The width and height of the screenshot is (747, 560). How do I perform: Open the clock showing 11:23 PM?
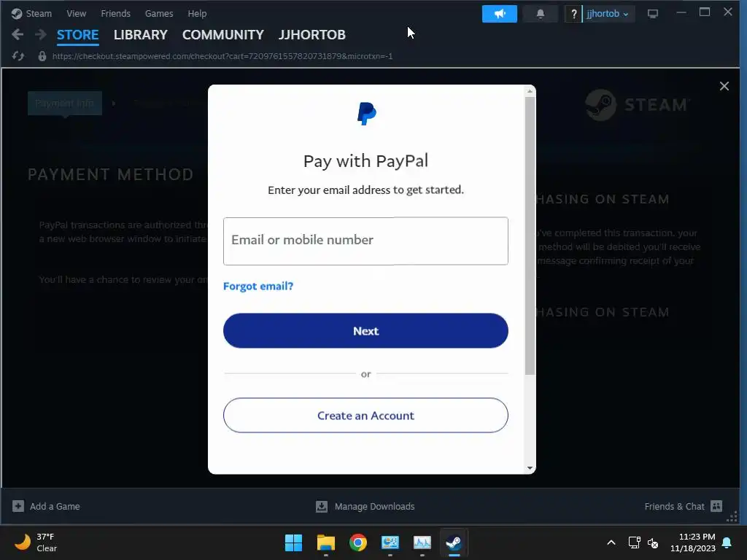(693, 542)
